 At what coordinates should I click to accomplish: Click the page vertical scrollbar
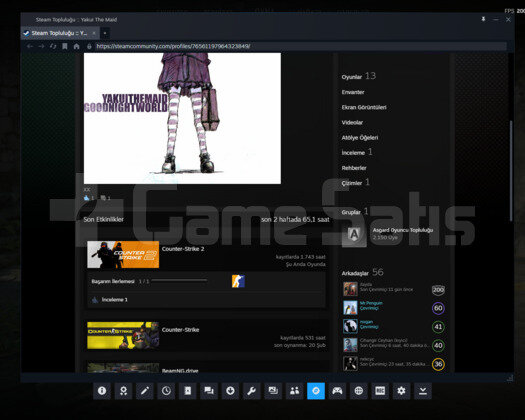pos(511,171)
